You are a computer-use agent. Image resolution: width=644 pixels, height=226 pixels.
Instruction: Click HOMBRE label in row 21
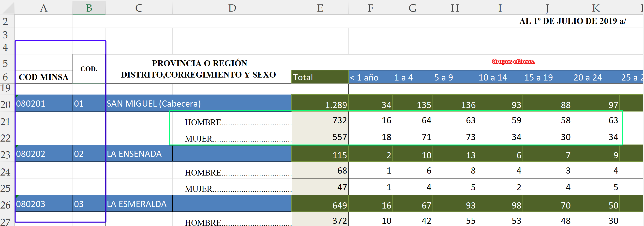pyautogui.click(x=232, y=120)
